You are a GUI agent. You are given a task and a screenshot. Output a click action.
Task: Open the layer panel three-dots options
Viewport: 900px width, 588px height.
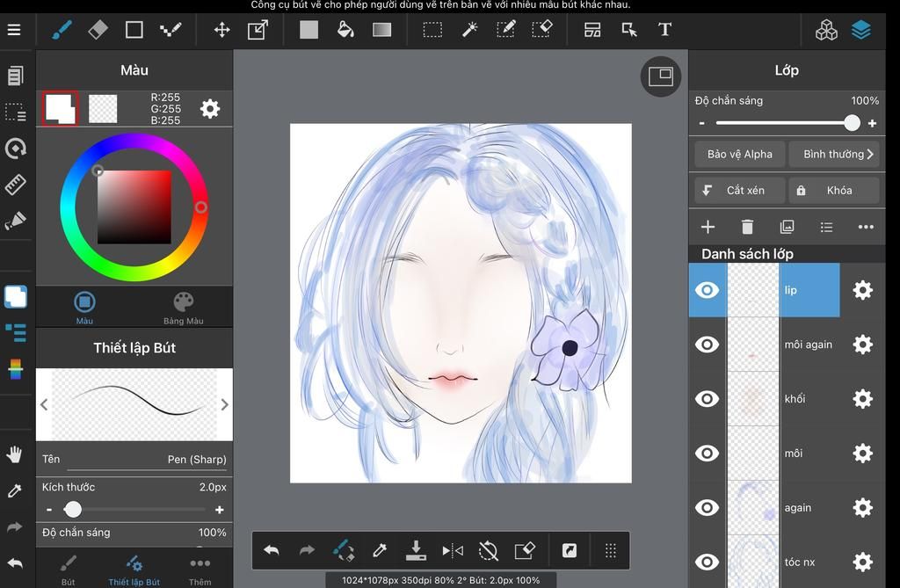pyautogui.click(x=866, y=227)
